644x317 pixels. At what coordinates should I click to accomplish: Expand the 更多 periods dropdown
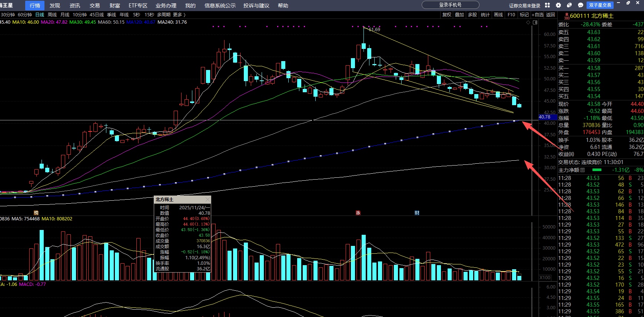coord(179,15)
